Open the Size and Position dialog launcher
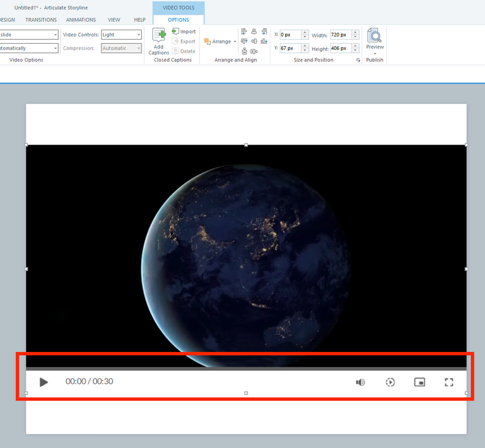Viewport: 485px width, 448px height. tap(358, 60)
